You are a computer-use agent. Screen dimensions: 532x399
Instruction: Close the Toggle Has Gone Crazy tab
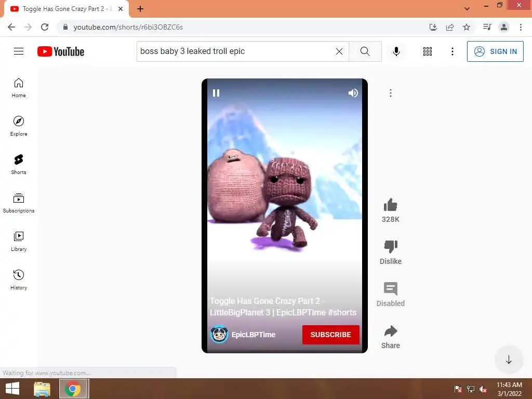[121, 9]
